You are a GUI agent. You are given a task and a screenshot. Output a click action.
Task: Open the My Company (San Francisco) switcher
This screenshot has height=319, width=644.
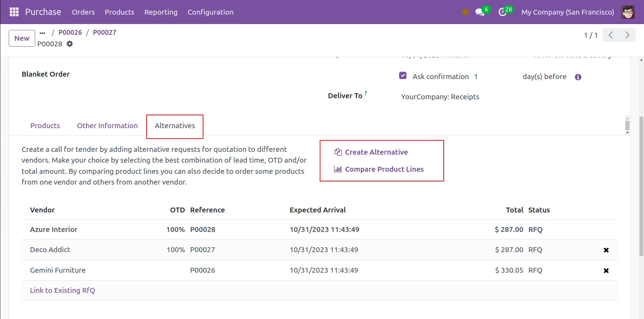[568, 12]
